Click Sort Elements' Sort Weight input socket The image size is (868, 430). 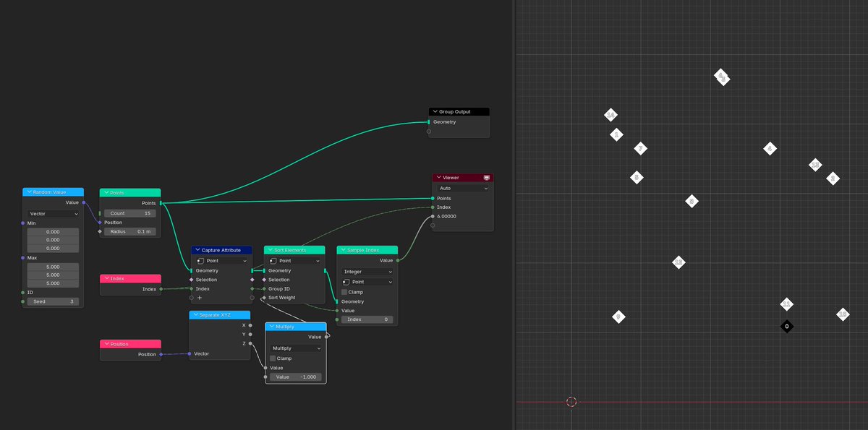(264, 297)
